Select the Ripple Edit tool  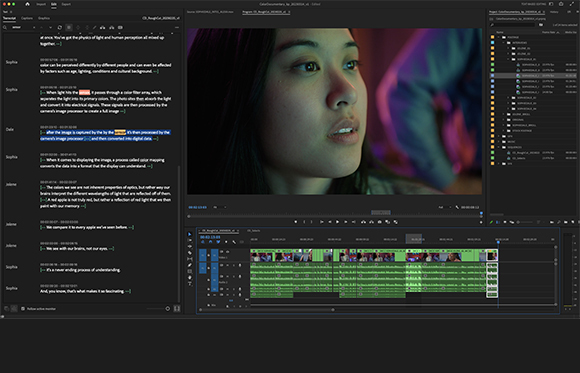pos(190,246)
